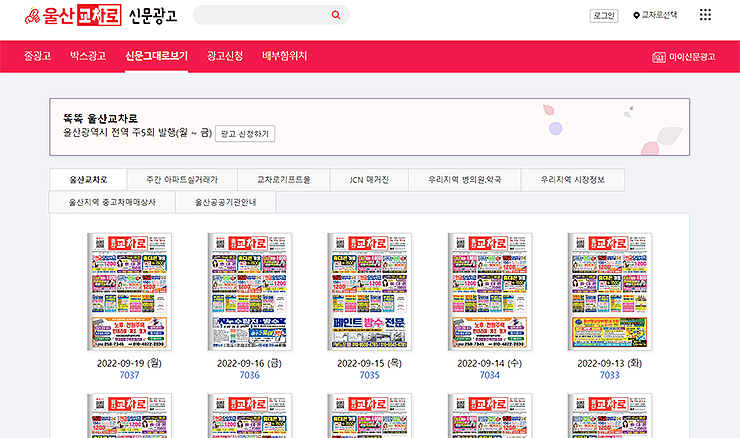Click issue number 7035 link
Viewport: 740px width, 438px height.
point(370,375)
